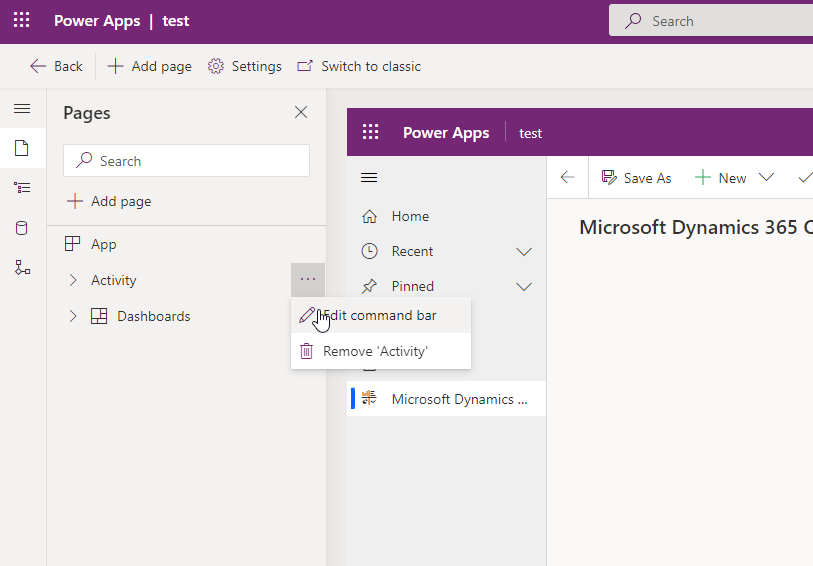Viewport: 813px width, 566px height.
Task: Click the magnifier icon in the header search
Action: [633, 21]
